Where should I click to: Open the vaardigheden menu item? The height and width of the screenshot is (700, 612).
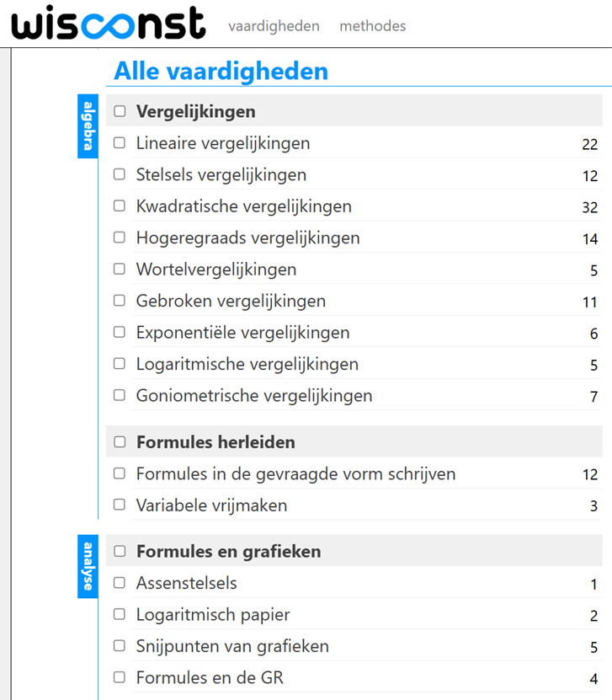pos(274,26)
